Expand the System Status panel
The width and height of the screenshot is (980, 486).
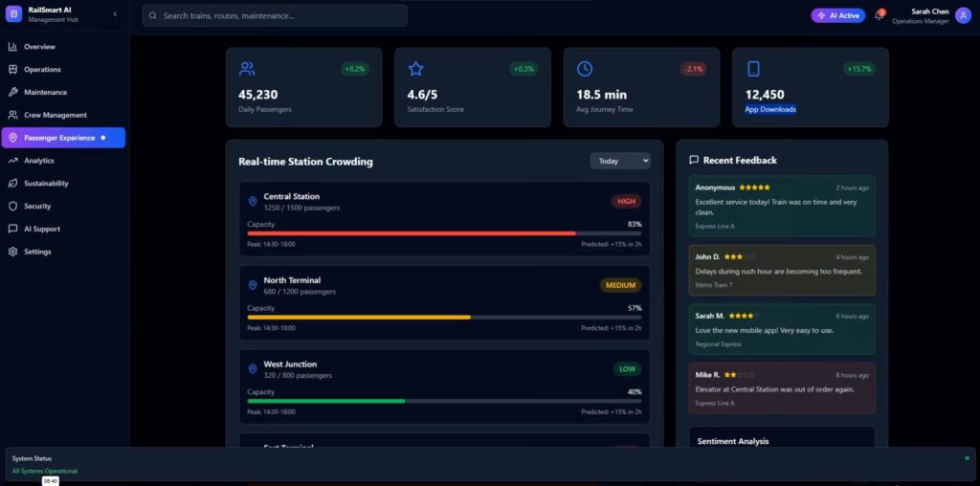click(490, 464)
